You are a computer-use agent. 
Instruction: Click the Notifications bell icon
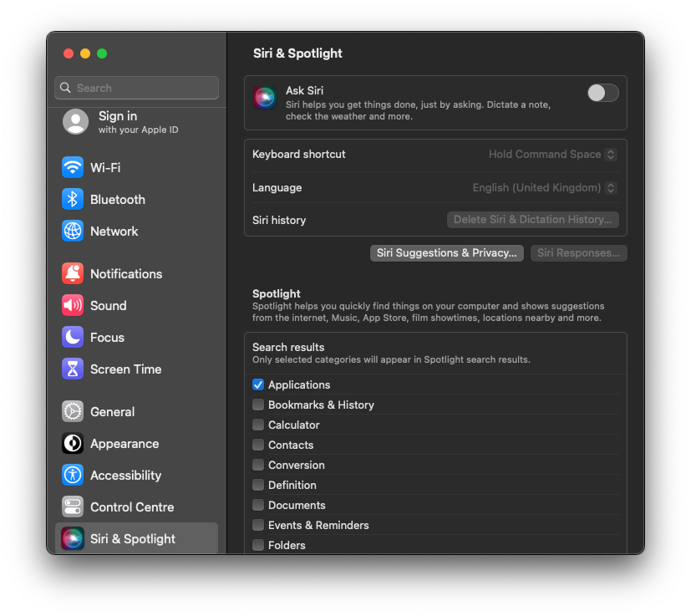[73, 274]
